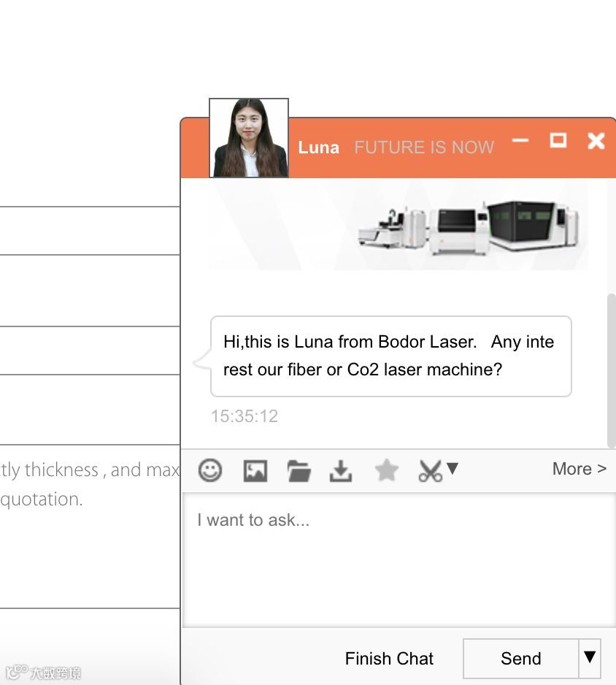Screen dimensions: 616x685
Task: Expand the screenshot options arrow
Action: coord(453,468)
